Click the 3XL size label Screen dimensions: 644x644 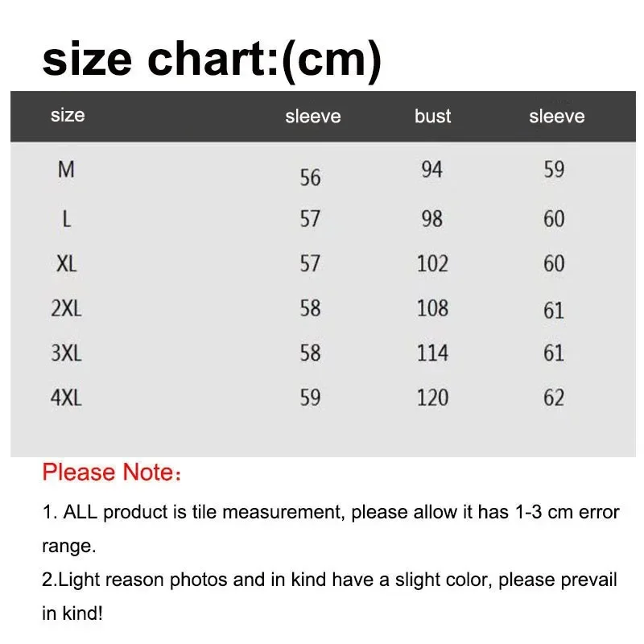[67, 353]
